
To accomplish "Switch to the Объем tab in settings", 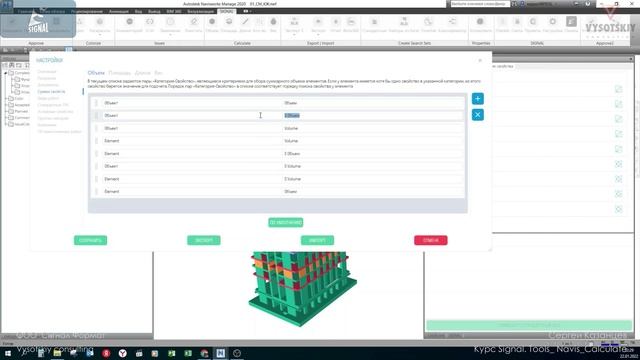I will point(96,73).
